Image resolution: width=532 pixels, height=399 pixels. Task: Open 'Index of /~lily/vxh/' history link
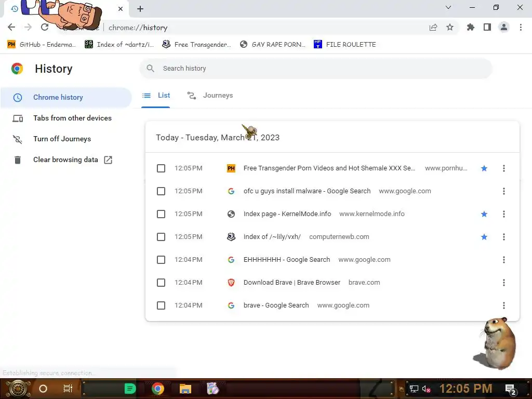(x=272, y=237)
